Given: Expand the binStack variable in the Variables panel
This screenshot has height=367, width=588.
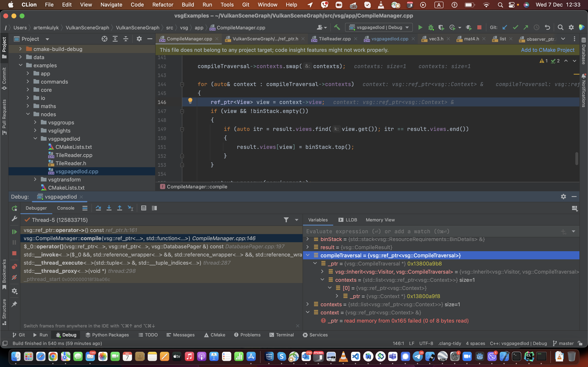Looking at the screenshot, I should pyautogui.click(x=307, y=239).
